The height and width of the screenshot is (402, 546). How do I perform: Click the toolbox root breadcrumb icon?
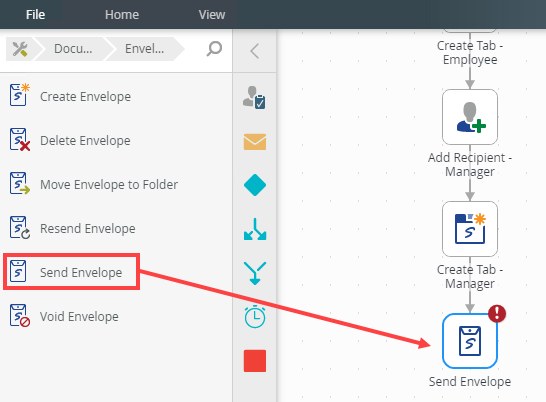[x=20, y=49]
